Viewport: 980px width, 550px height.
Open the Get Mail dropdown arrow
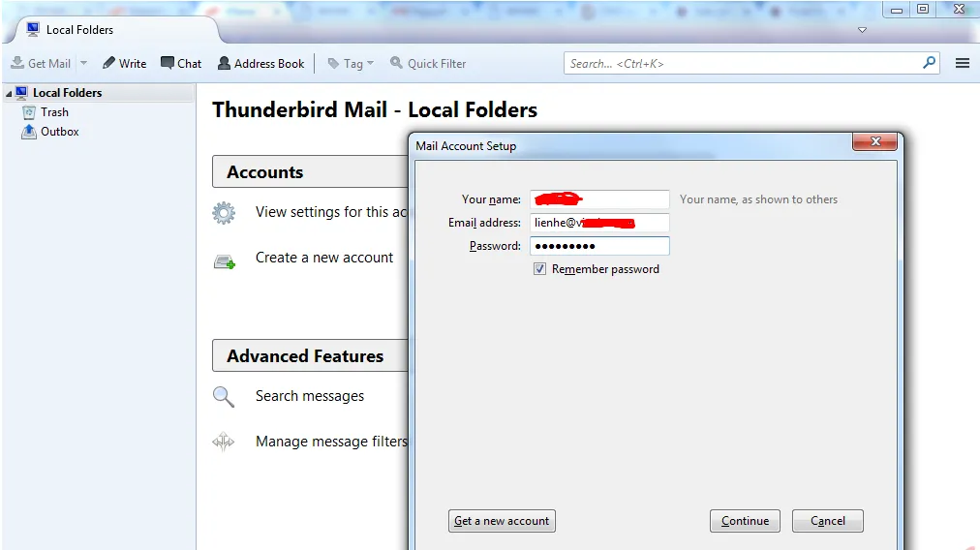(x=83, y=63)
